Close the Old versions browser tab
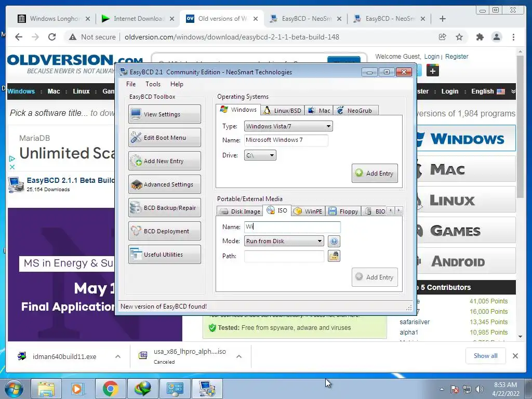Viewport: 532px width, 399px height. point(256,19)
